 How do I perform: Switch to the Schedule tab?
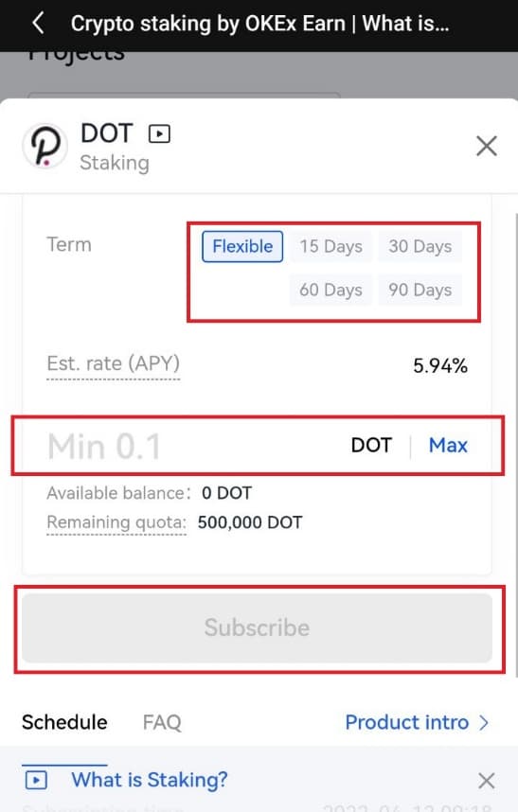(64, 722)
